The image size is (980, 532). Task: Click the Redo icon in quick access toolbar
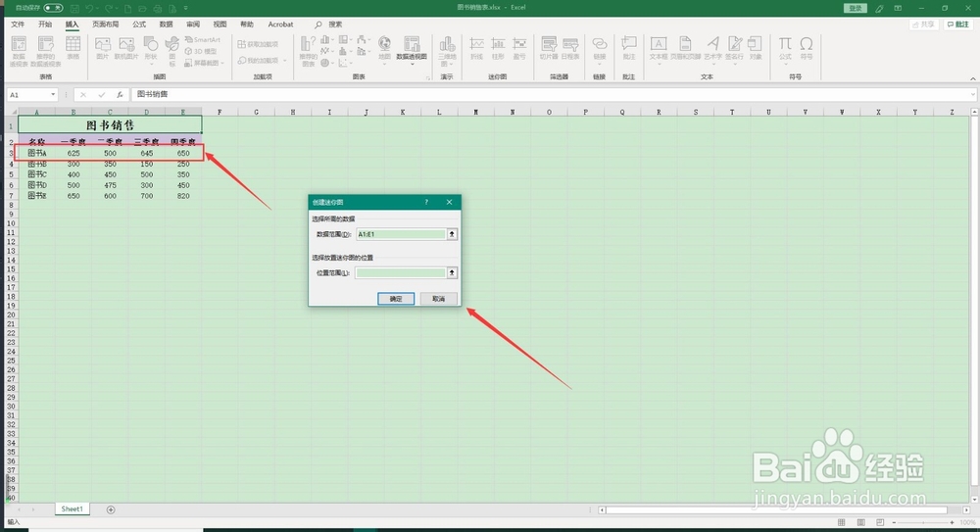[109, 8]
